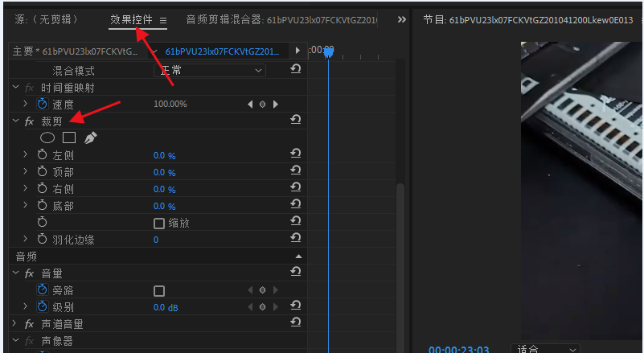
Task: Reset the 裁剪 effect
Action: (x=296, y=120)
